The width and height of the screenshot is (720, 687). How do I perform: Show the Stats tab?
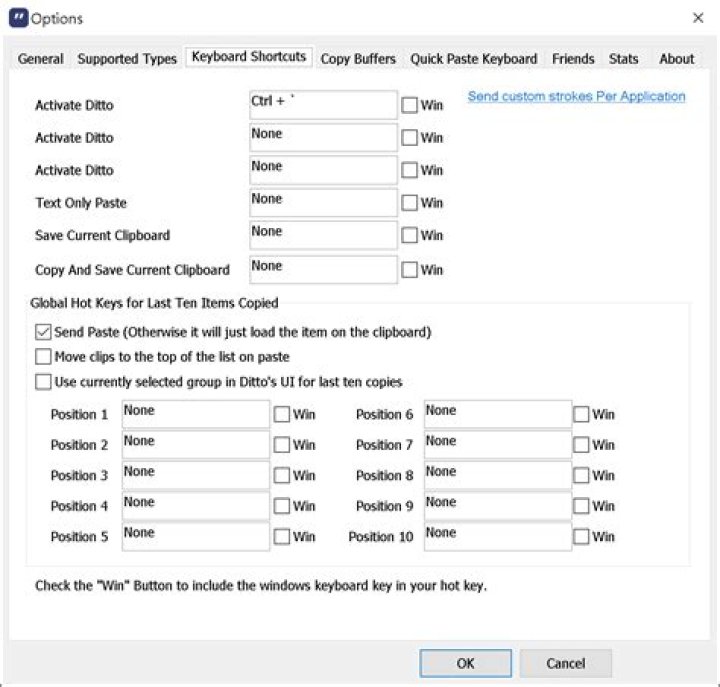(623, 59)
